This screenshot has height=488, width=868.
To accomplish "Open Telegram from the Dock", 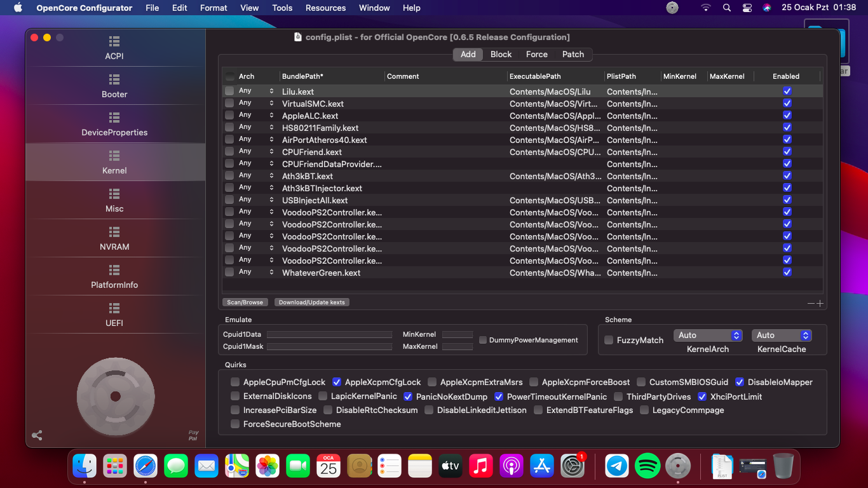I will coord(616,466).
